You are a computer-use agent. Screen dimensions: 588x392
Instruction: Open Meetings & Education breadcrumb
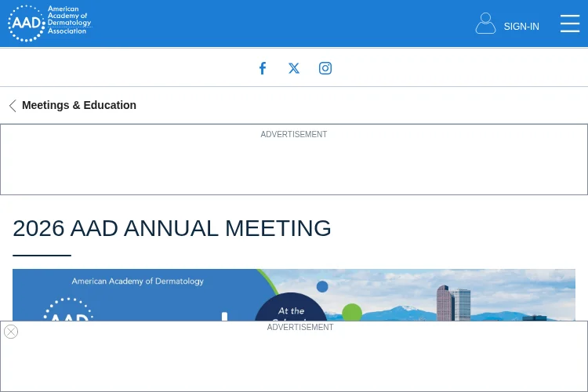79,105
